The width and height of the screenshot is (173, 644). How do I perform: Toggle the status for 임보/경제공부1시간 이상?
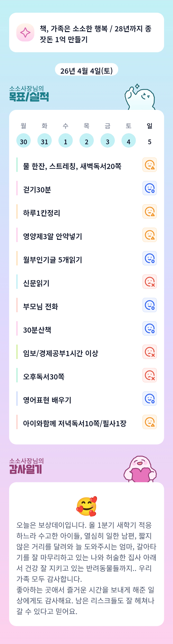click(x=149, y=352)
